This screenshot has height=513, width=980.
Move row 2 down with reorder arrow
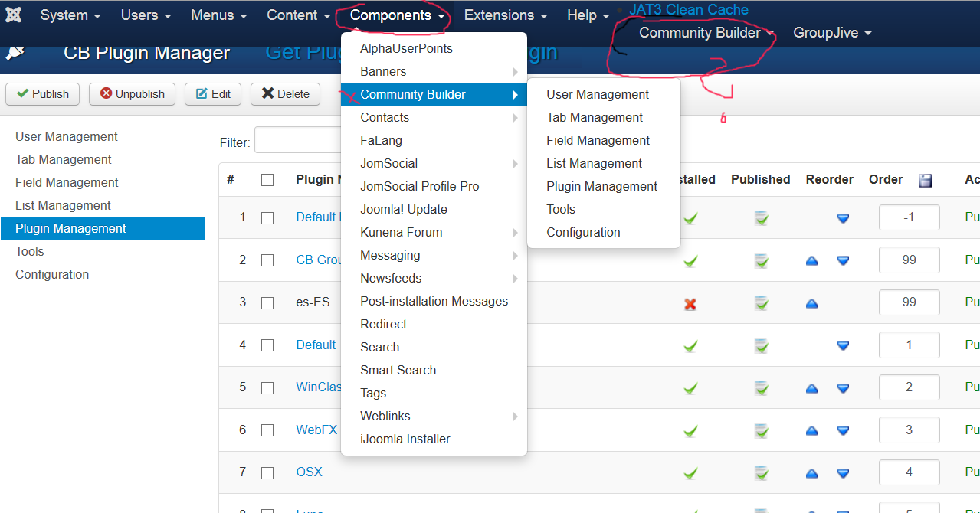coord(843,260)
